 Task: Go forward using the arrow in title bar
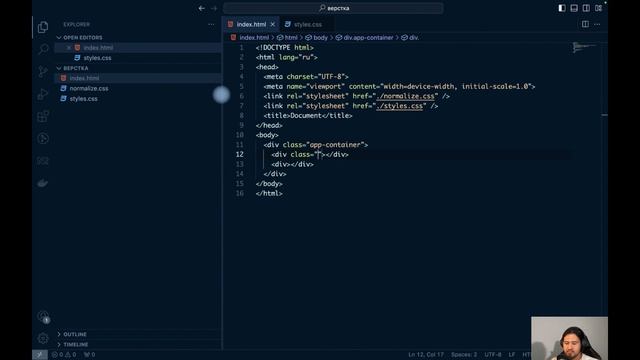click(x=214, y=8)
